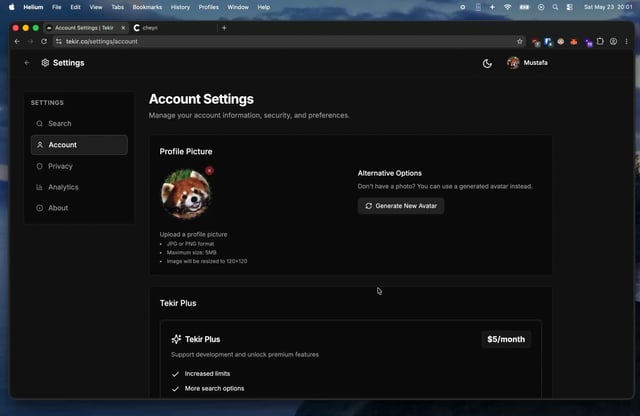Click the Wi-Fi status icon
Screen dimensions: 640x416
tap(507, 7)
